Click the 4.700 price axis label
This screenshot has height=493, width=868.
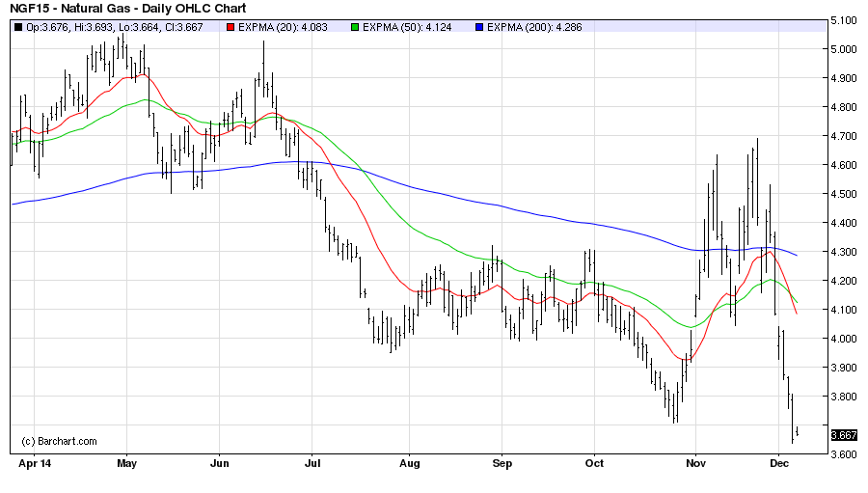click(844, 136)
